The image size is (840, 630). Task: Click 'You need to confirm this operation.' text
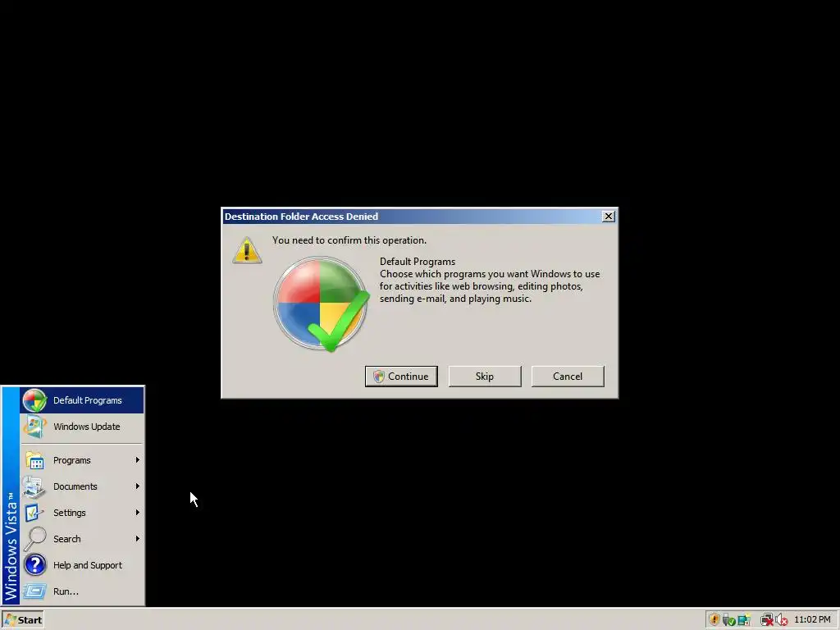349,240
